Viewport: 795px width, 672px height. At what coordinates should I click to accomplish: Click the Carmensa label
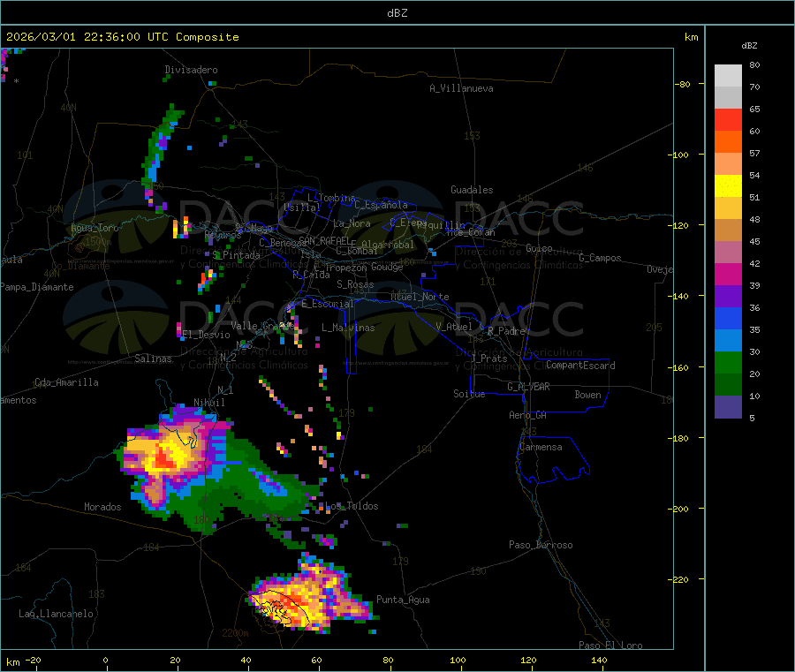[x=541, y=447]
